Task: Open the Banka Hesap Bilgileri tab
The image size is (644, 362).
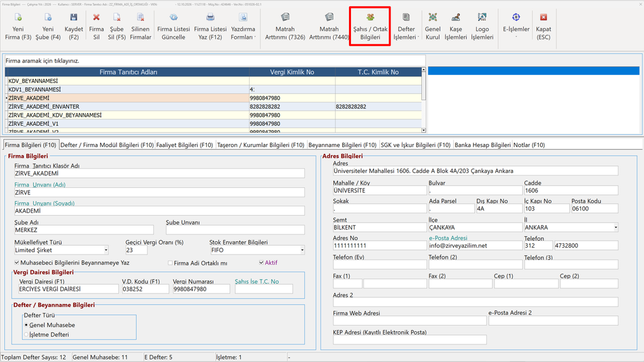Action: (482, 145)
